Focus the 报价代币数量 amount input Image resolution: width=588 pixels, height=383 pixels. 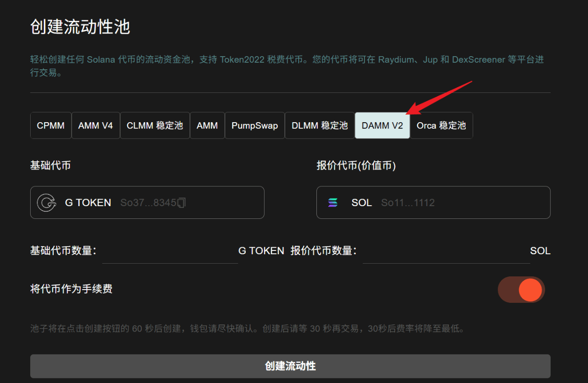[x=446, y=251]
